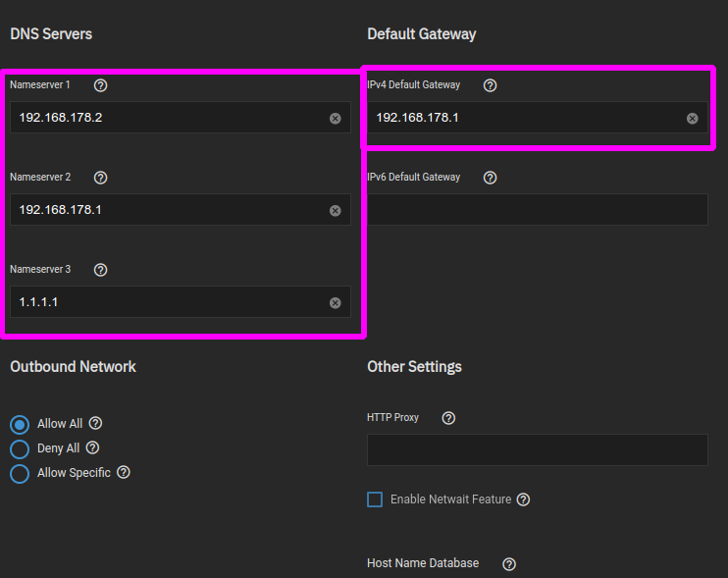
Task: Show HTTP Proxy help tooltip
Action: pyautogui.click(x=448, y=418)
